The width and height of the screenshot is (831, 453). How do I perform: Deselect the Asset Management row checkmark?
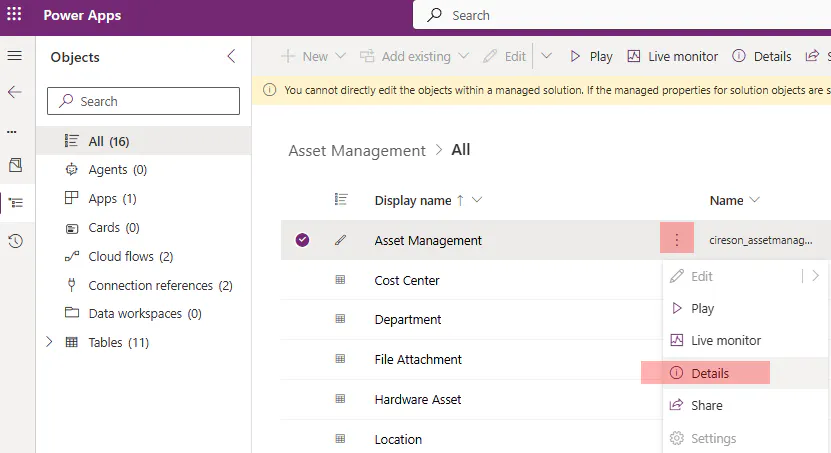coord(302,240)
